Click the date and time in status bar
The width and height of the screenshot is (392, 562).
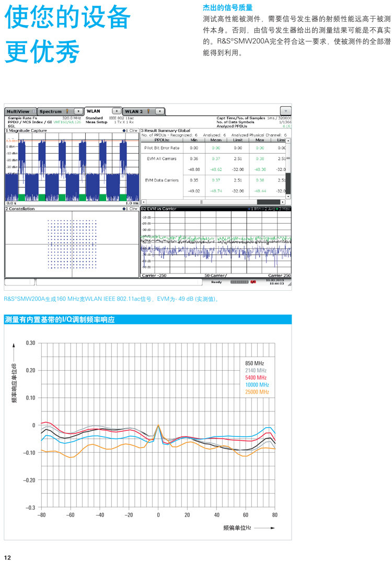coord(275,282)
